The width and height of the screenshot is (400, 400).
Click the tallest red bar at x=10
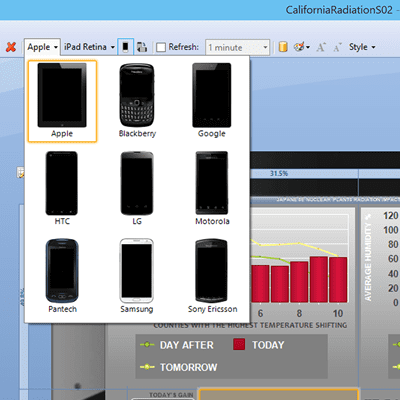[x=338, y=280]
